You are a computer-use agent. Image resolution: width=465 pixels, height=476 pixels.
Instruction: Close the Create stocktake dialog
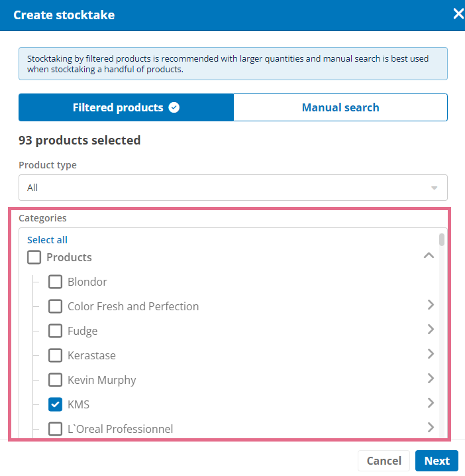click(x=458, y=14)
